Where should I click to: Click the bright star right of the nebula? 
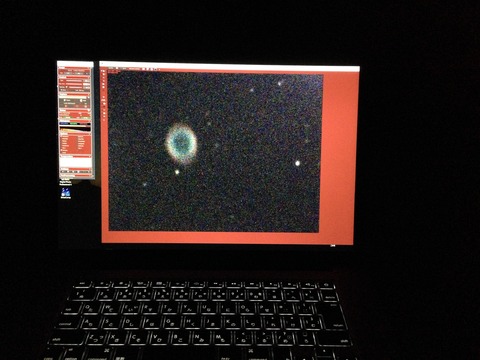click(297, 163)
